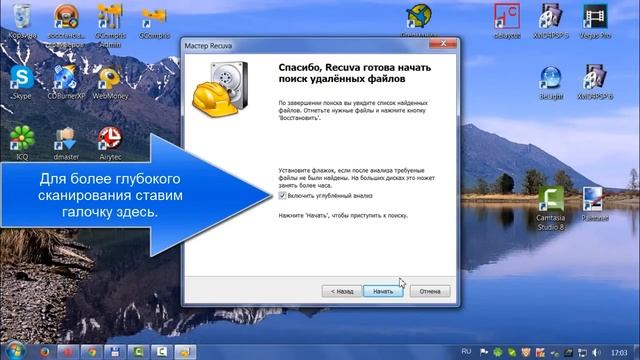Click the first green Camtasia taskbar button
The width and height of the screenshot is (640, 360).
point(138,352)
